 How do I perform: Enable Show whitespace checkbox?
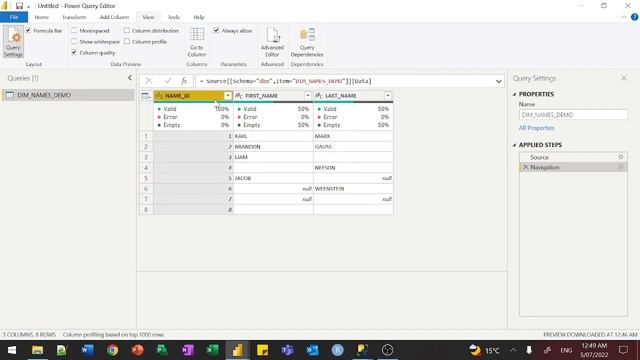tap(74, 41)
